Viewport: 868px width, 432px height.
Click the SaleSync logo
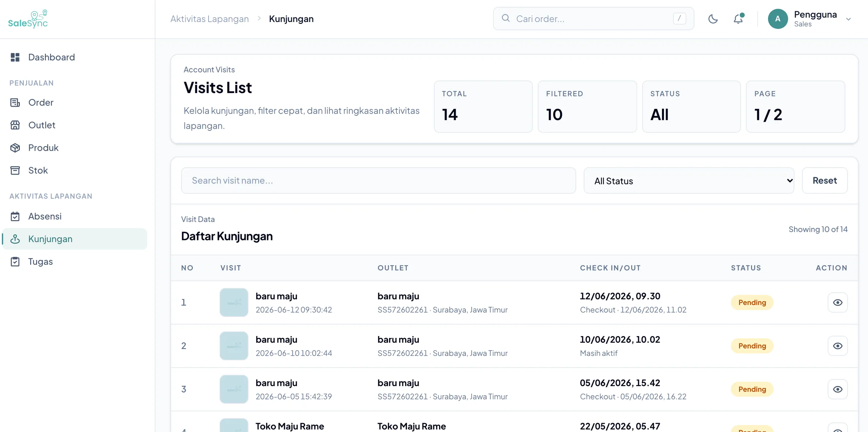[x=28, y=19]
